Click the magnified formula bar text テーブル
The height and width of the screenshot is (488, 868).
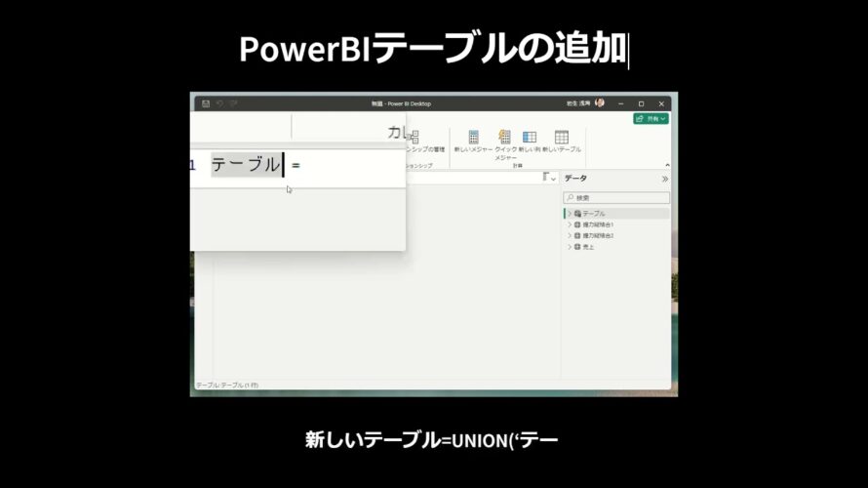pos(246,165)
